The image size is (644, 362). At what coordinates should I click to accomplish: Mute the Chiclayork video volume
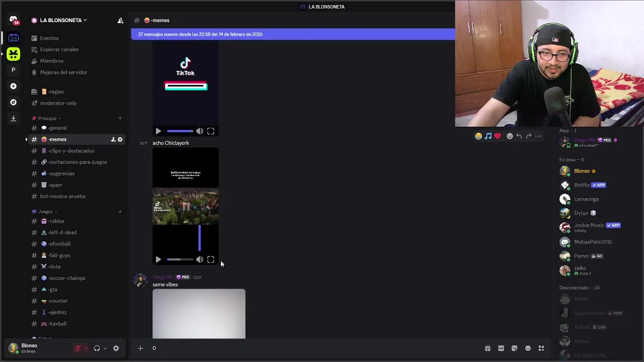(x=200, y=259)
